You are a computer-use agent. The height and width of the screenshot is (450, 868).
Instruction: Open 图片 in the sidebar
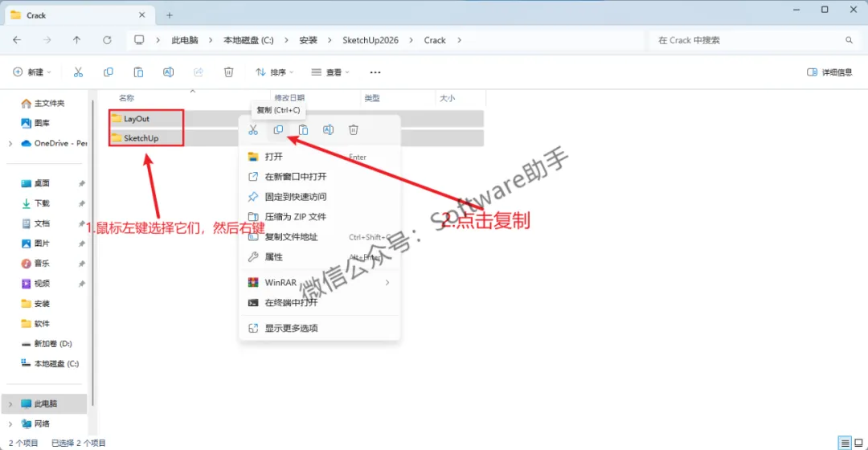coord(42,243)
